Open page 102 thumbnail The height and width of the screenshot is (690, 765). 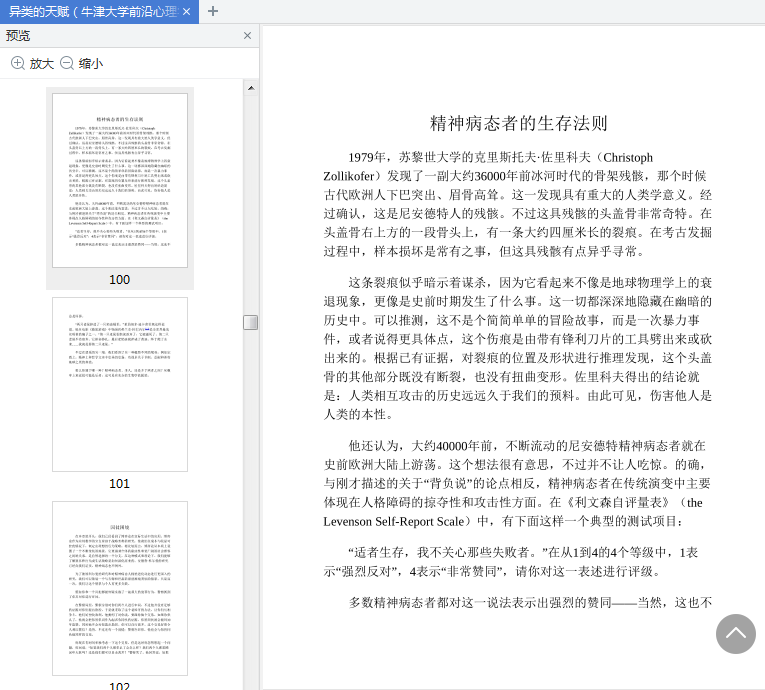click(120, 589)
